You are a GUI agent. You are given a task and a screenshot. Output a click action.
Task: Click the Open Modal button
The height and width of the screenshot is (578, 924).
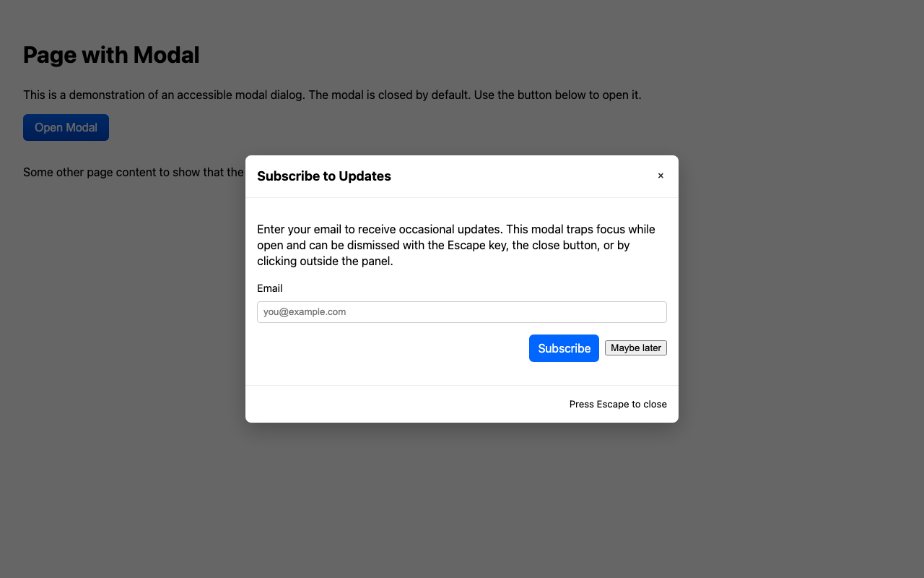(x=66, y=127)
